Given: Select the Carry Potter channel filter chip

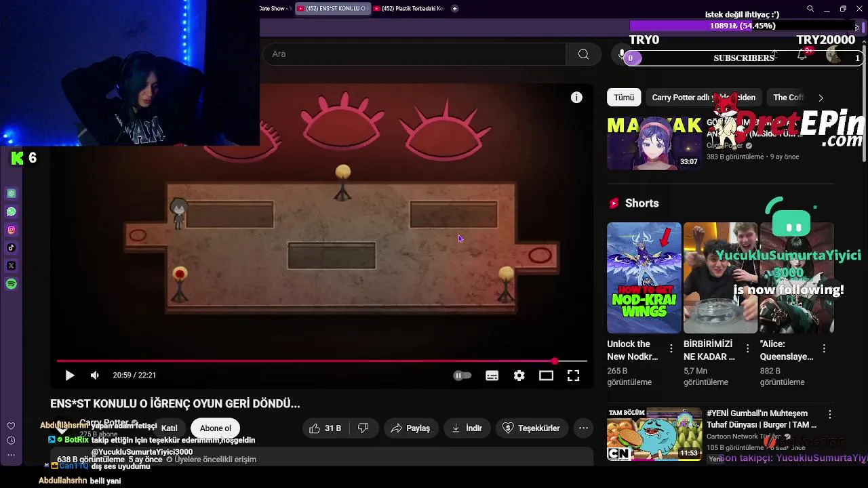Looking at the screenshot, I should click(703, 98).
